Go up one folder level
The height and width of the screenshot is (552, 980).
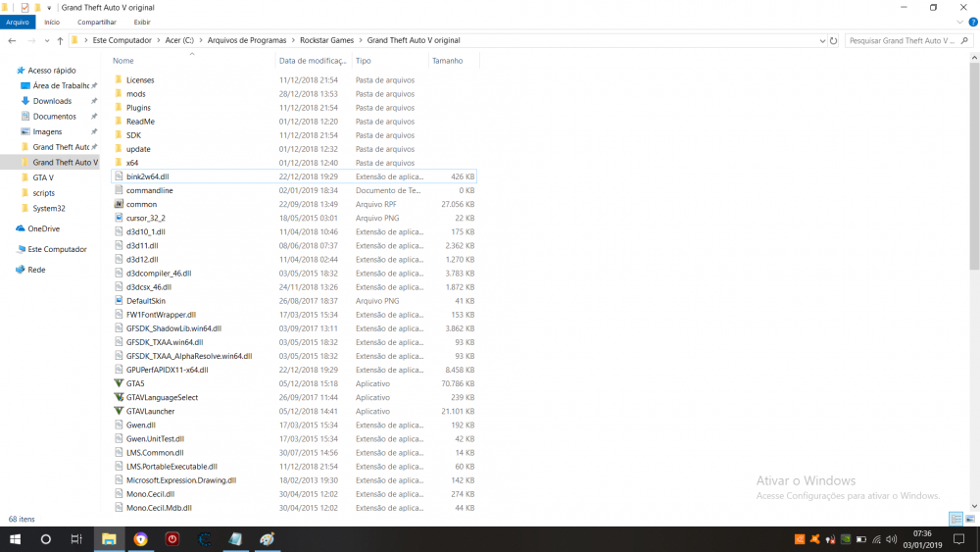pyautogui.click(x=60, y=40)
